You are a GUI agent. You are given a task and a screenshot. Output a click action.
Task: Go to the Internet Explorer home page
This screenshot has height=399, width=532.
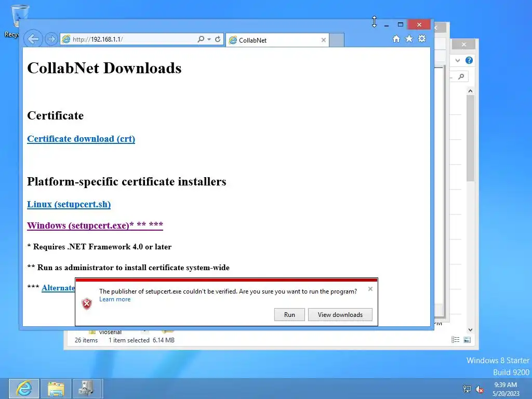click(396, 38)
